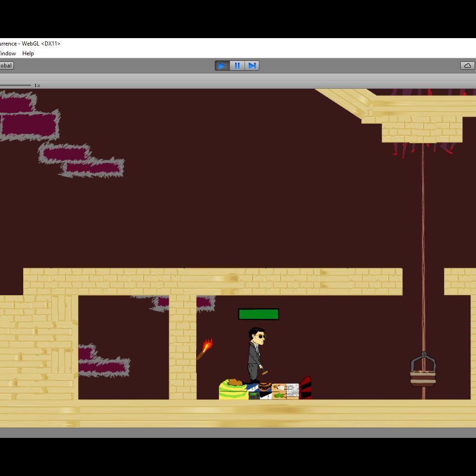The width and height of the screenshot is (476, 476).
Task: Toggle the Global handle orientation button
Action: click(7, 66)
